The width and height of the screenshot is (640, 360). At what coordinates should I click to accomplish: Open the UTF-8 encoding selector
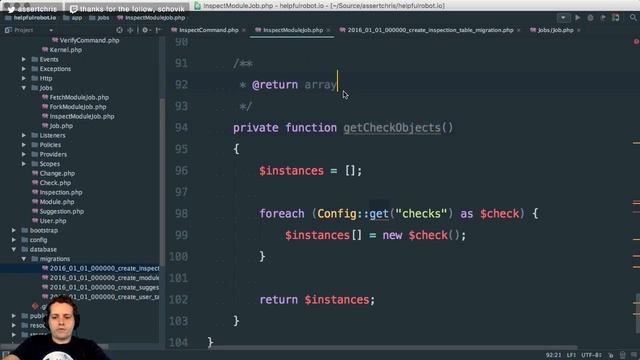(591, 356)
